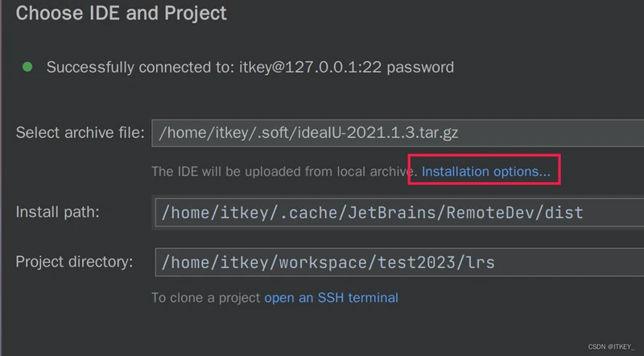Click the Project directory label
This screenshot has width=644, height=356.
(x=74, y=262)
